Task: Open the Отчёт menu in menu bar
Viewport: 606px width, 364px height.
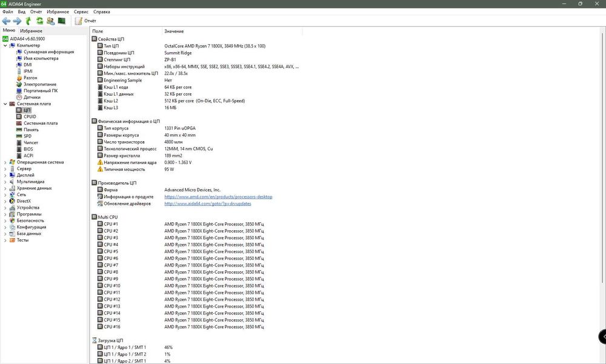Action: [36, 12]
